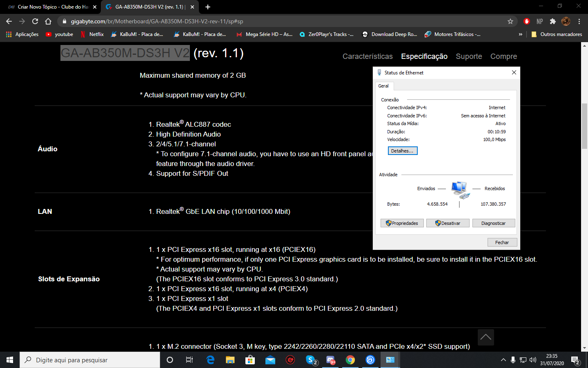Click the browser forward arrow
588x368 pixels.
coord(22,21)
